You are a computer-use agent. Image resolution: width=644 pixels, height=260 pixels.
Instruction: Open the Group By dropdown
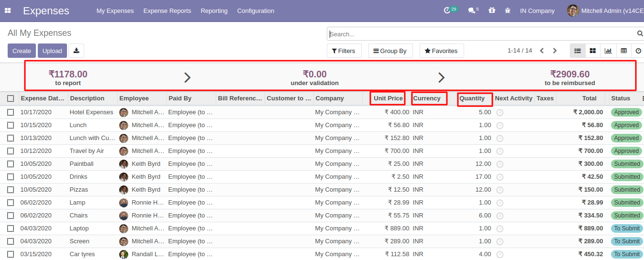click(390, 51)
